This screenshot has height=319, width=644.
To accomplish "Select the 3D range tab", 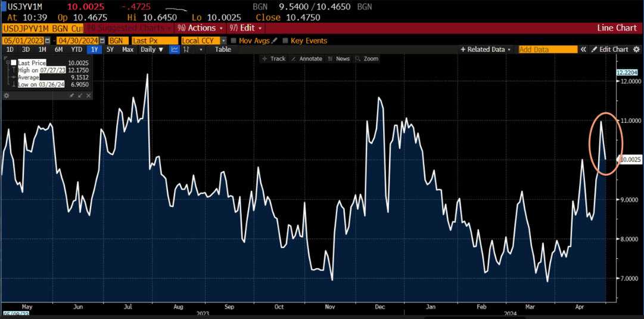I will point(26,49).
